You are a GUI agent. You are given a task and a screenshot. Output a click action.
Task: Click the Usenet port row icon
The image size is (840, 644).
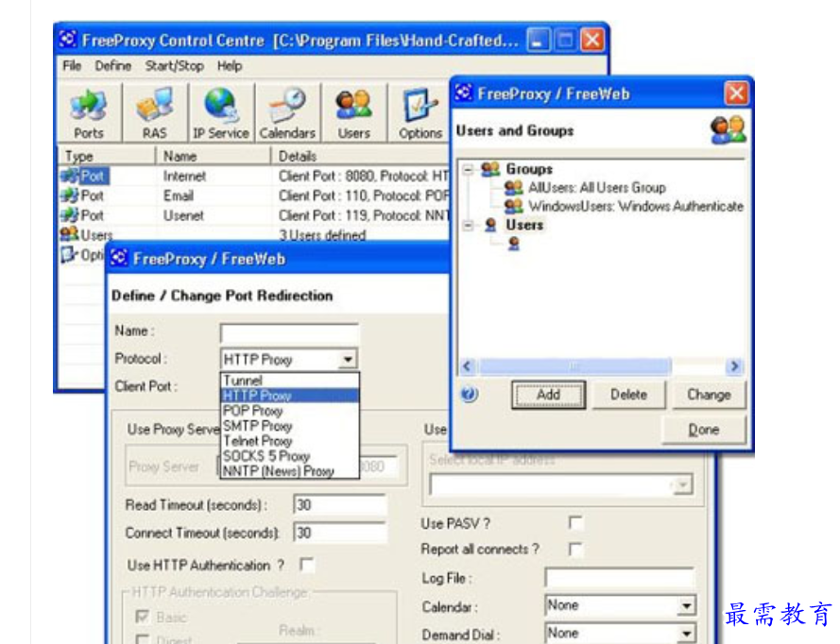click(70, 215)
